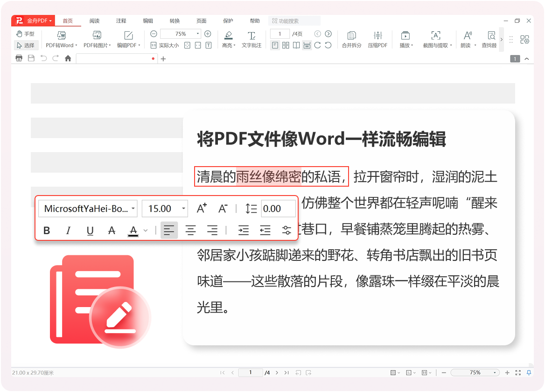Viewport: 545px width, 392px height.
Task: Open the status bar 75% zoom dropdown
Action: (495, 372)
